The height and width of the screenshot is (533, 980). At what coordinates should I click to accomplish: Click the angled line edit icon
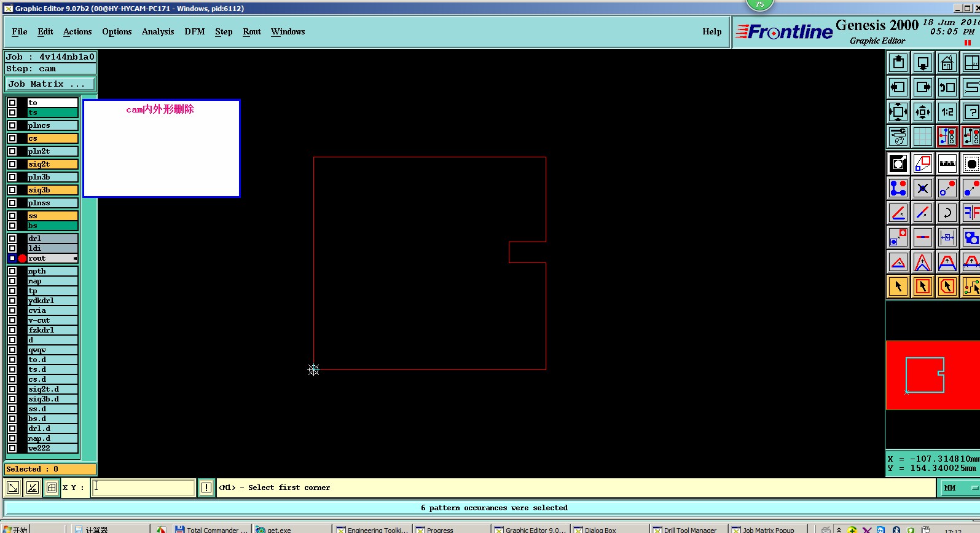[898, 213]
